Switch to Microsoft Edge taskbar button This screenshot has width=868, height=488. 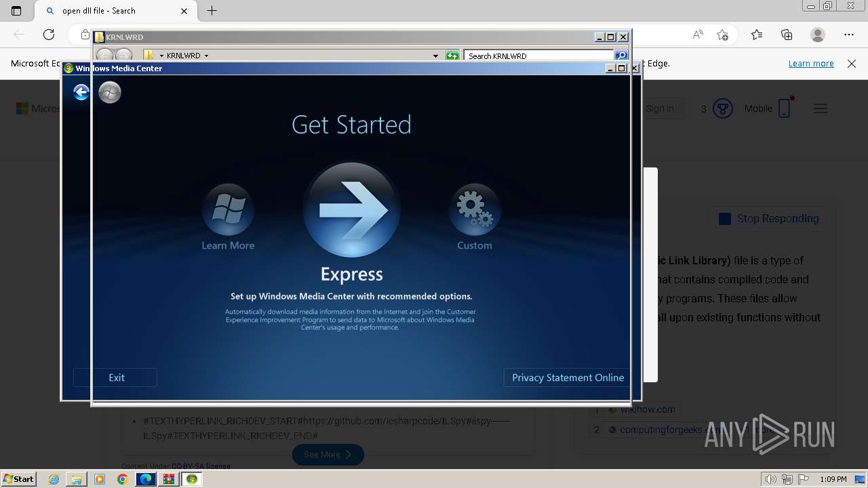click(146, 479)
